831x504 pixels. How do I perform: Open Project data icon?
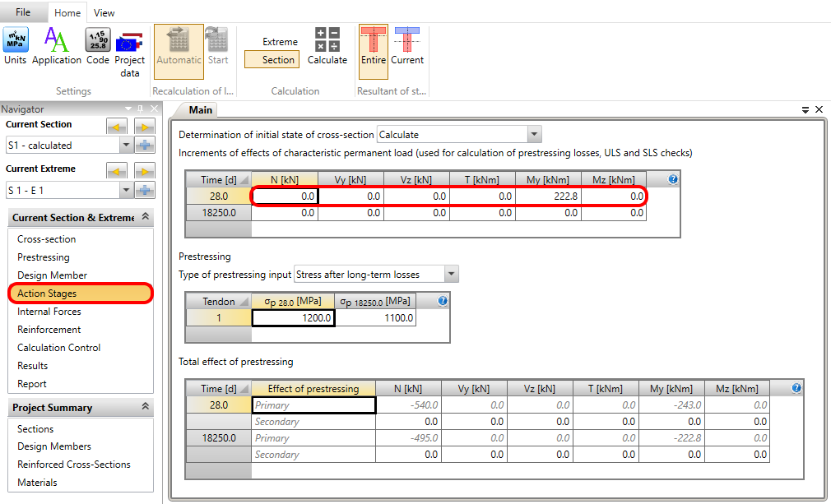coord(130,50)
